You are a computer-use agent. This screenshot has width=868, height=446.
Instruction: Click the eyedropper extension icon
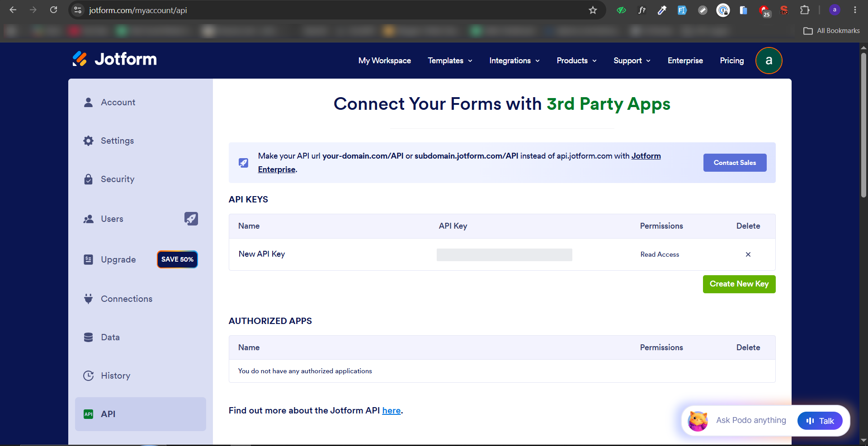(662, 10)
